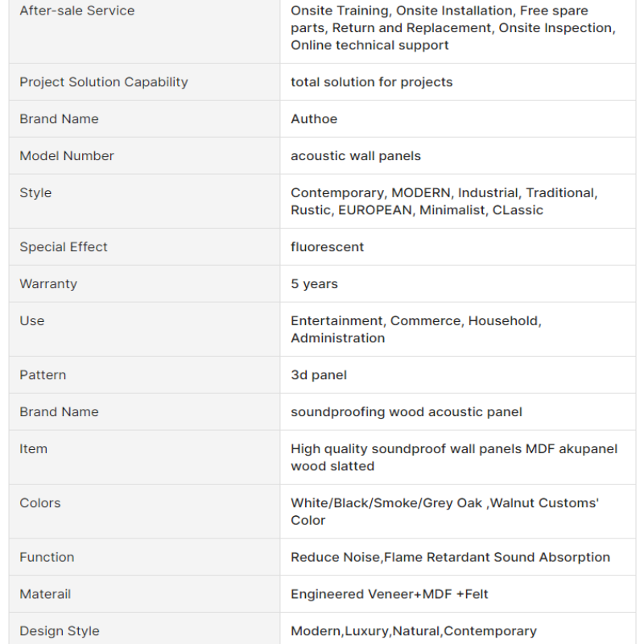Select the Onsite Training, Onsite Installation text
This screenshot has width=644, height=644.
[401, 10]
